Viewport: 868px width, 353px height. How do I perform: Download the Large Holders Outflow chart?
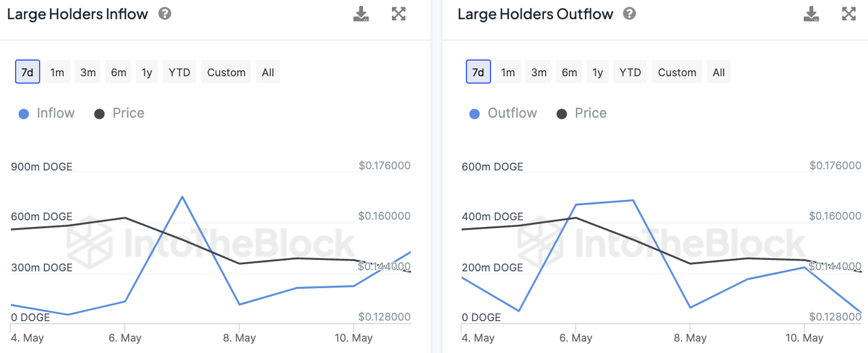[x=811, y=14]
